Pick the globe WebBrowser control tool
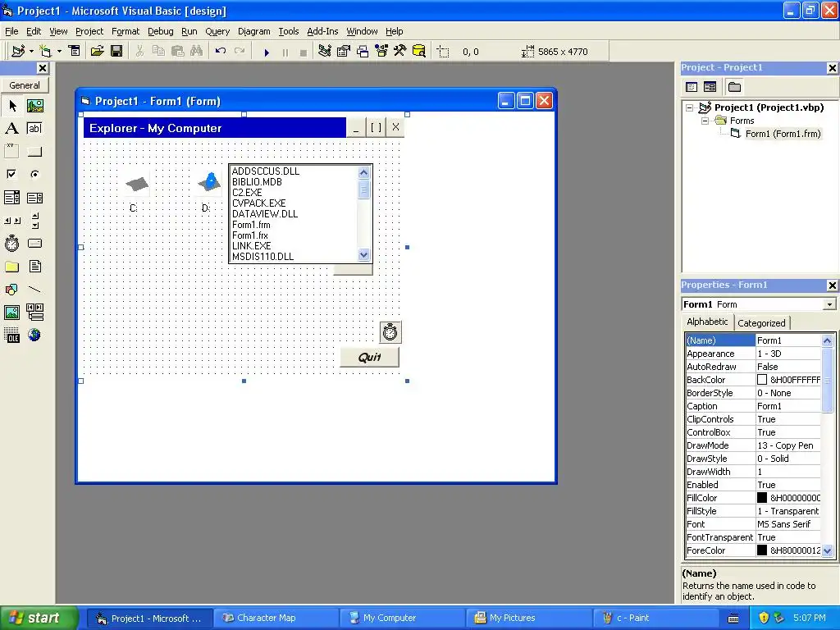Screen dimensions: 840x630 point(34,336)
